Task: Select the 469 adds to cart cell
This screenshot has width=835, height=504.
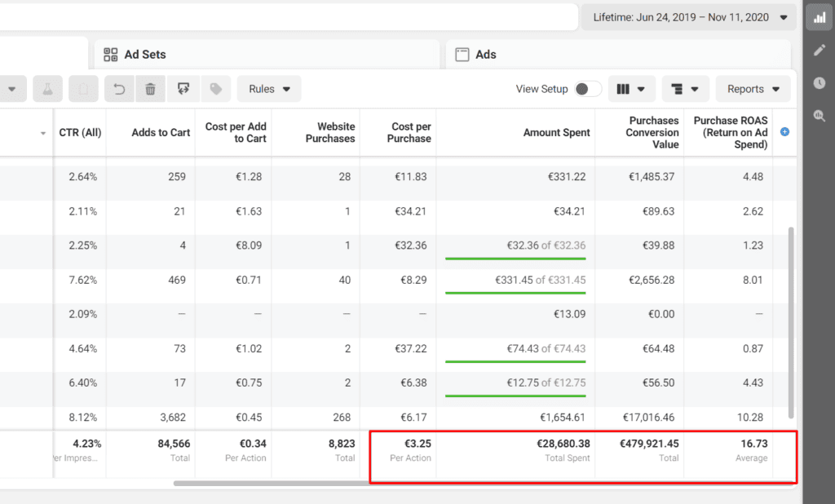Action: [177, 281]
